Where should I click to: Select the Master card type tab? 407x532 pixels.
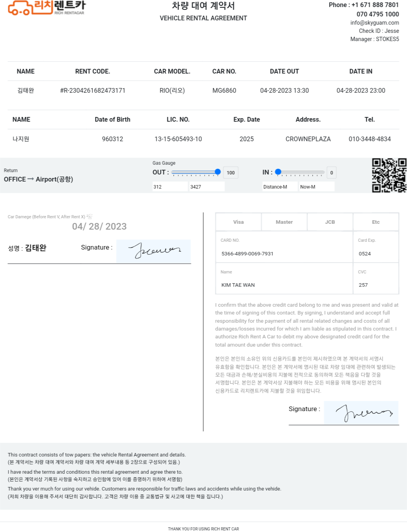click(x=284, y=222)
